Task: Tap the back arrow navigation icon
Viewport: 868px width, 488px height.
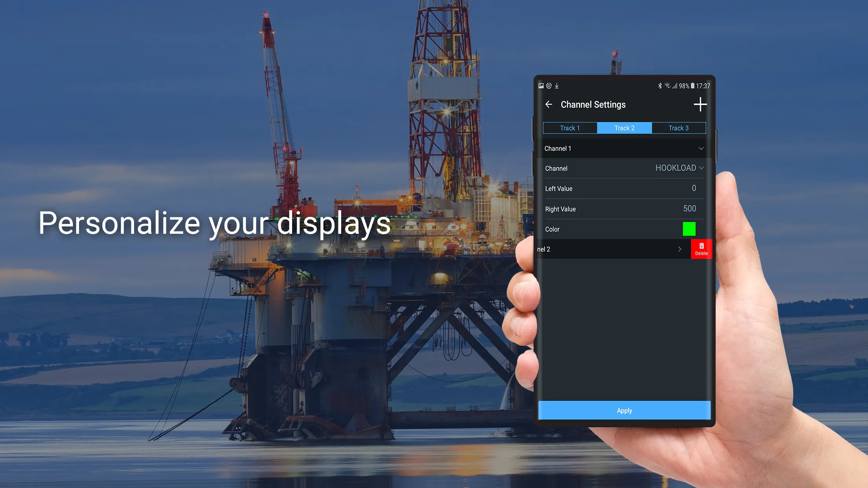Action: pos(548,104)
